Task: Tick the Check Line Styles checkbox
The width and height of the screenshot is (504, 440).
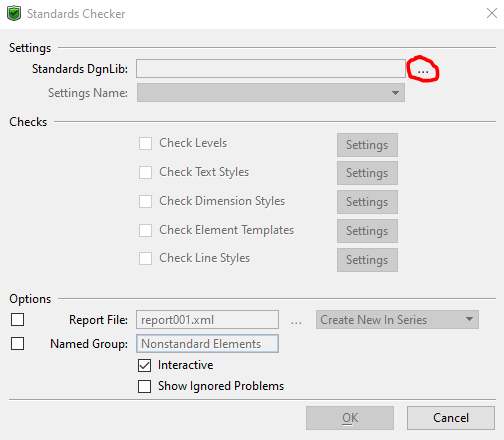Action: click(145, 258)
